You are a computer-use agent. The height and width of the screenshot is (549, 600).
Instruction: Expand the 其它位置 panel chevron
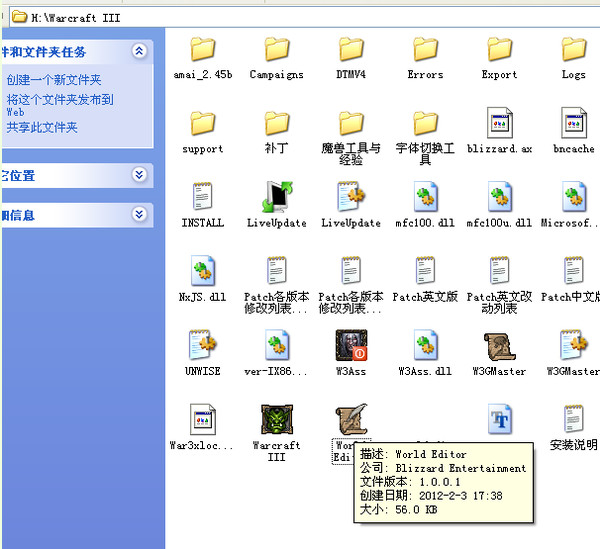pyautogui.click(x=139, y=175)
